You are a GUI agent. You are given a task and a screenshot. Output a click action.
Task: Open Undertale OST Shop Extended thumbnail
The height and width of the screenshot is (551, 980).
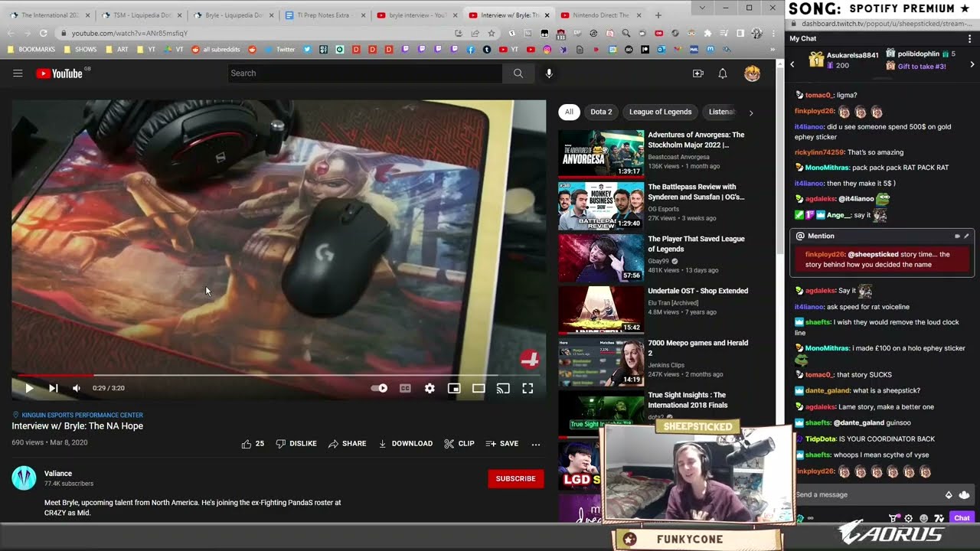pos(601,310)
